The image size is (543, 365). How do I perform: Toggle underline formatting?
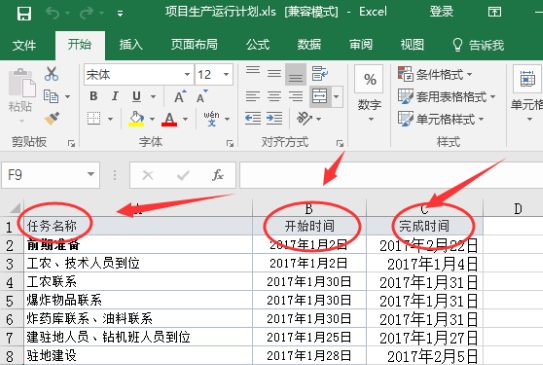[136, 96]
